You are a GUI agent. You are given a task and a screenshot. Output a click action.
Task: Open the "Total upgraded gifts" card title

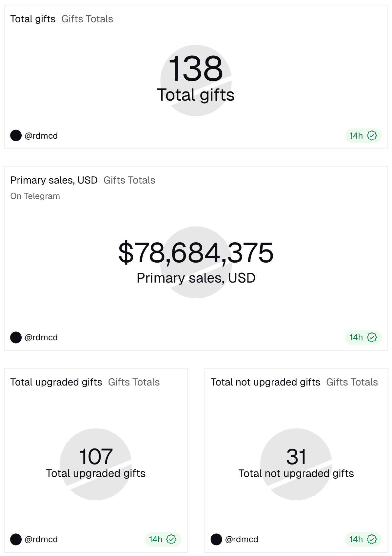56,382
